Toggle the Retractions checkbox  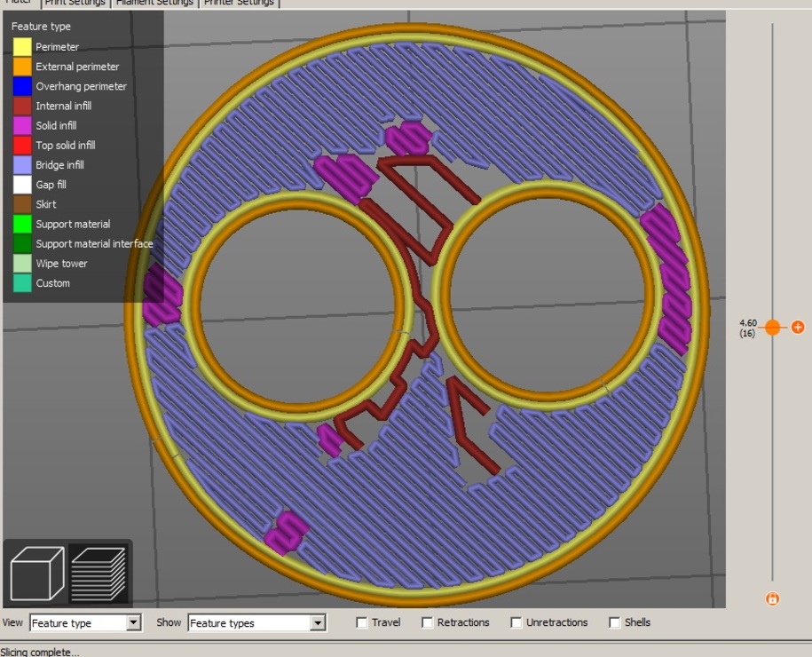[428, 622]
